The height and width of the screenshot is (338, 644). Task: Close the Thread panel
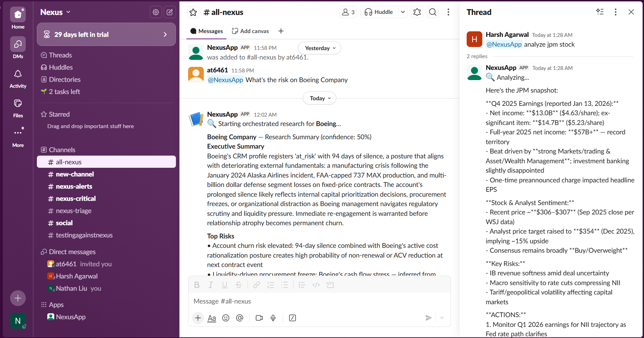click(x=631, y=12)
